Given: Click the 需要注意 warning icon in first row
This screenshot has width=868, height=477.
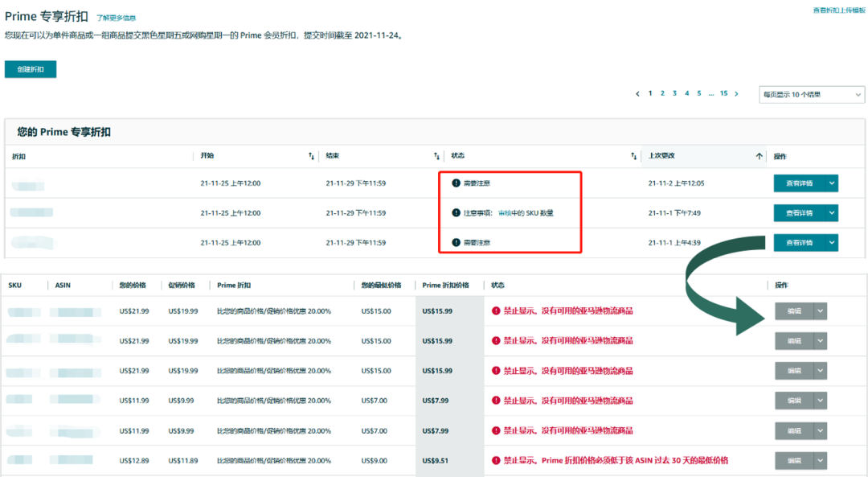Looking at the screenshot, I should click(457, 183).
